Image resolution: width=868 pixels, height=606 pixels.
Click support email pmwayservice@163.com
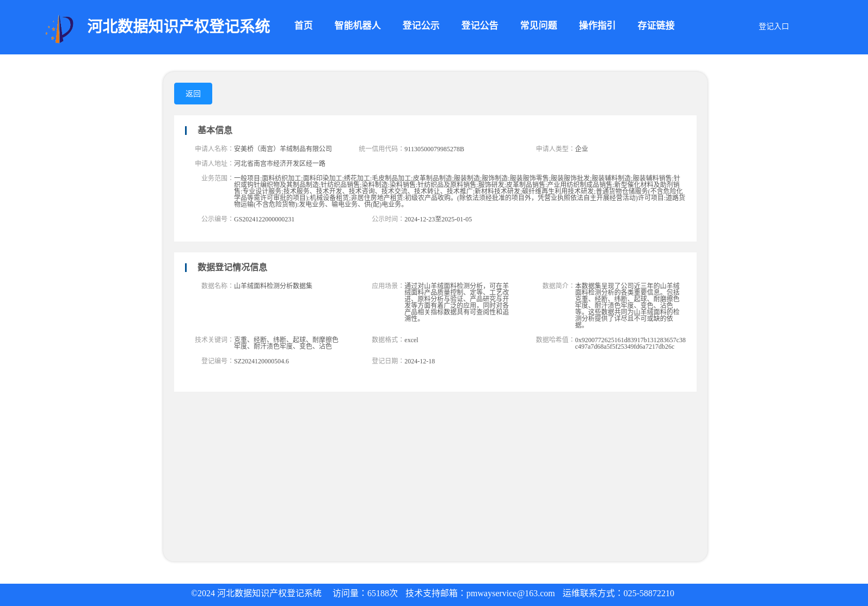point(510,593)
